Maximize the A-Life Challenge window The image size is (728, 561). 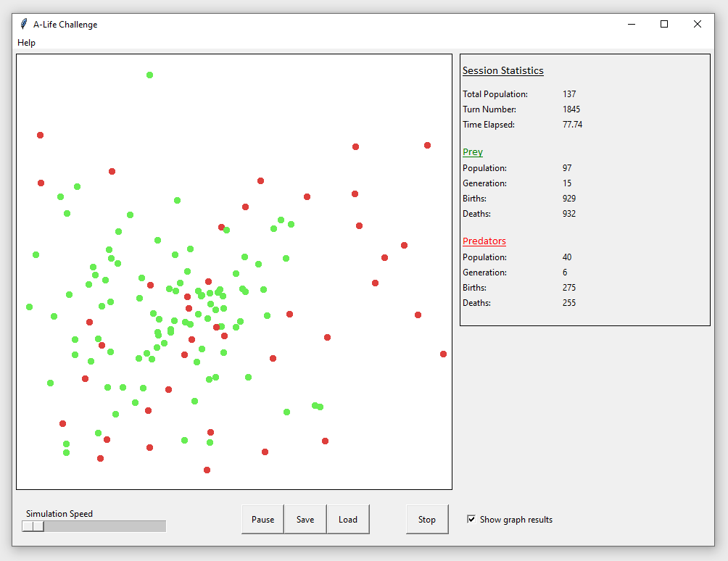(664, 24)
